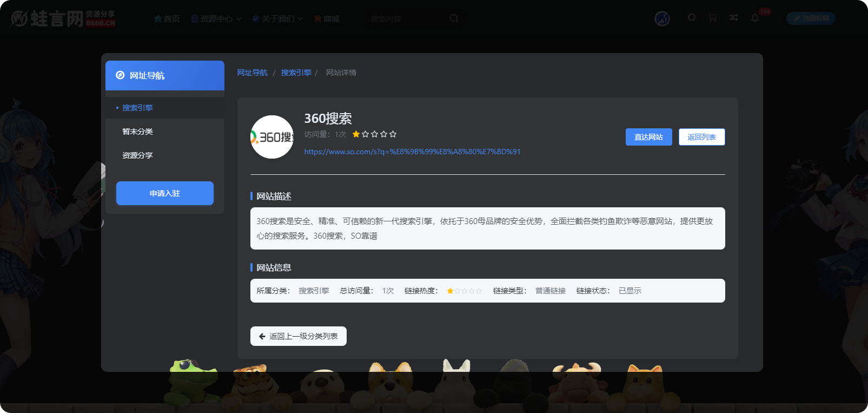Open the notification bell with 174 badge
The height and width of the screenshot is (413, 868).
click(x=755, y=18)
